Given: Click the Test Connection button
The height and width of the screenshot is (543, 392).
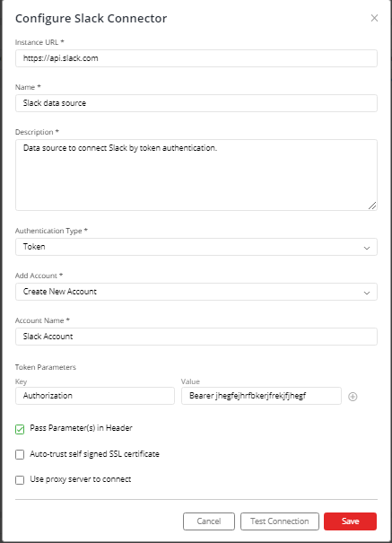Looking at the screenshot, I should pyautogui.click(x=280, y=521).
